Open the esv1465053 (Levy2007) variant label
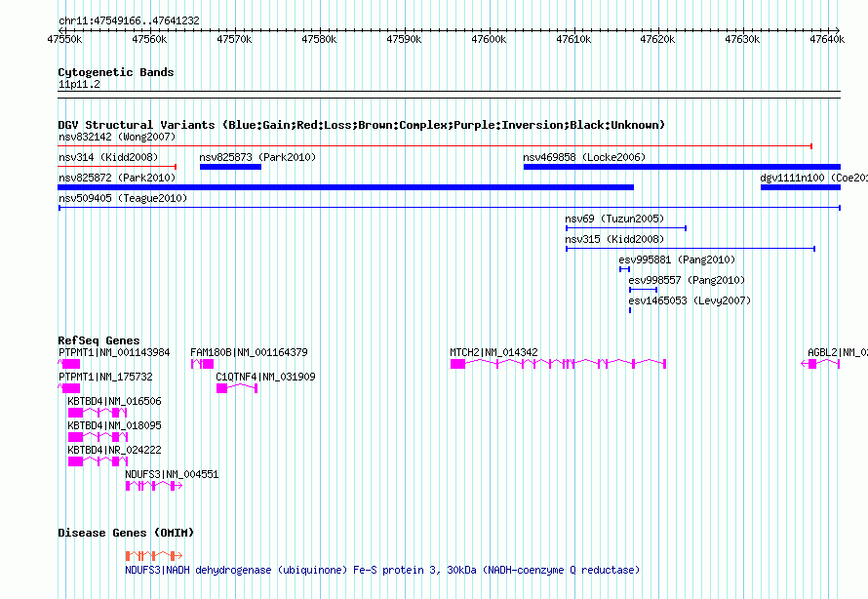This screenshot has height=599, width=868. coord(690,300)
